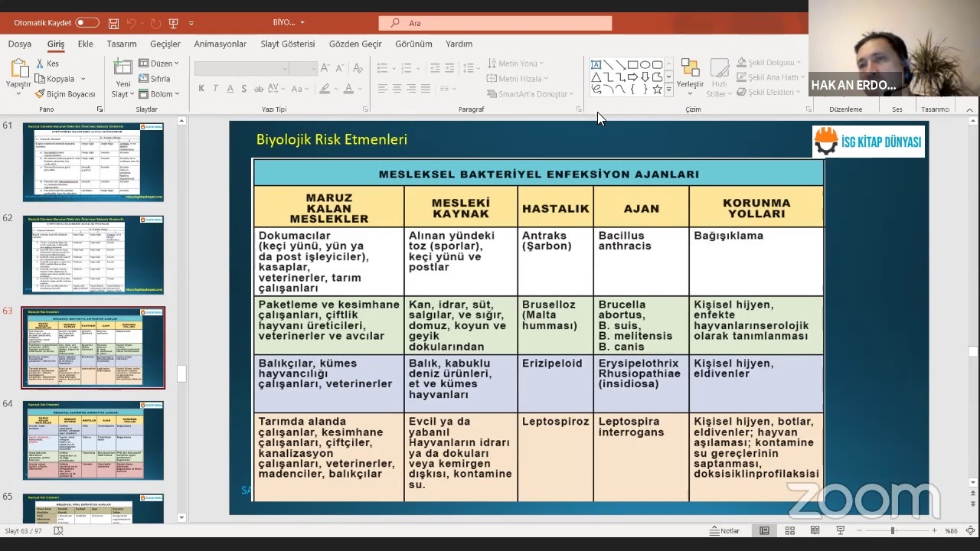Click Biçim Boyacısı format painter
The width and height of the screenshot is (980, 551).
tap(65, 94)
